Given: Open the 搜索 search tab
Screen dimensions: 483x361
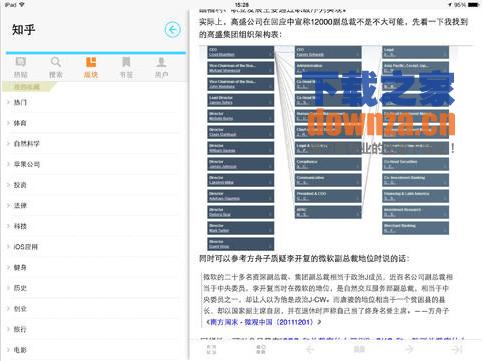Looking at the screenshot, I should [56, 68].
